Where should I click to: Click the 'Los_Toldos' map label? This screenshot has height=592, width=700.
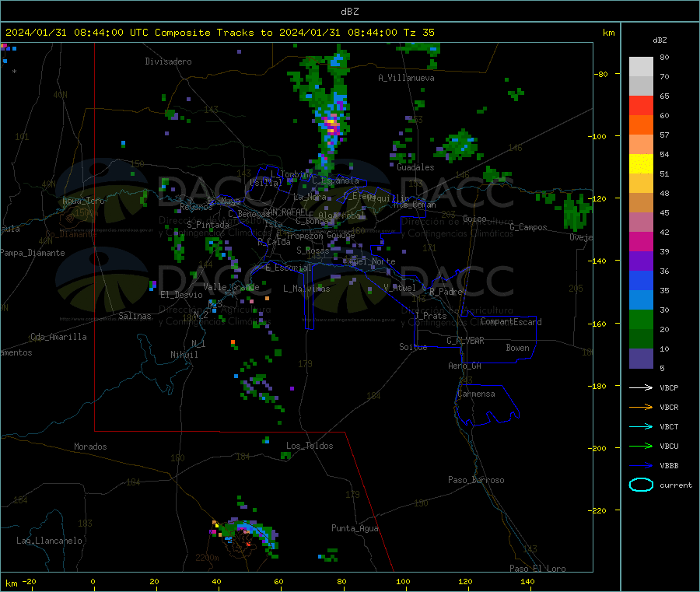coord(310,446)
